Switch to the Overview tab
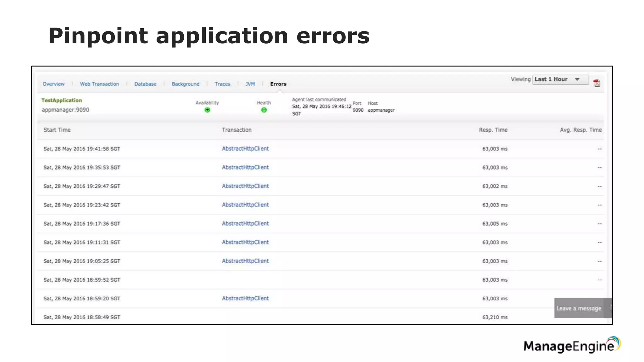 (x=53, y=84)
